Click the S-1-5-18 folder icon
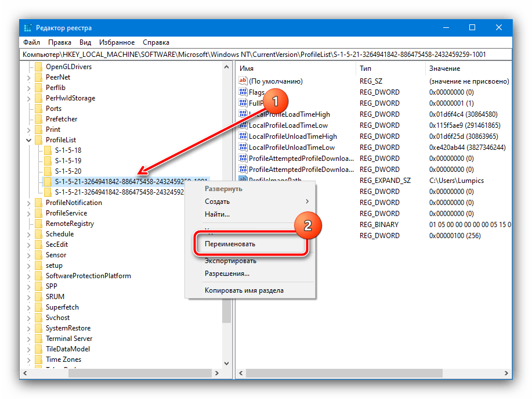This screenshot has height=399, width=532. (48, 150)
